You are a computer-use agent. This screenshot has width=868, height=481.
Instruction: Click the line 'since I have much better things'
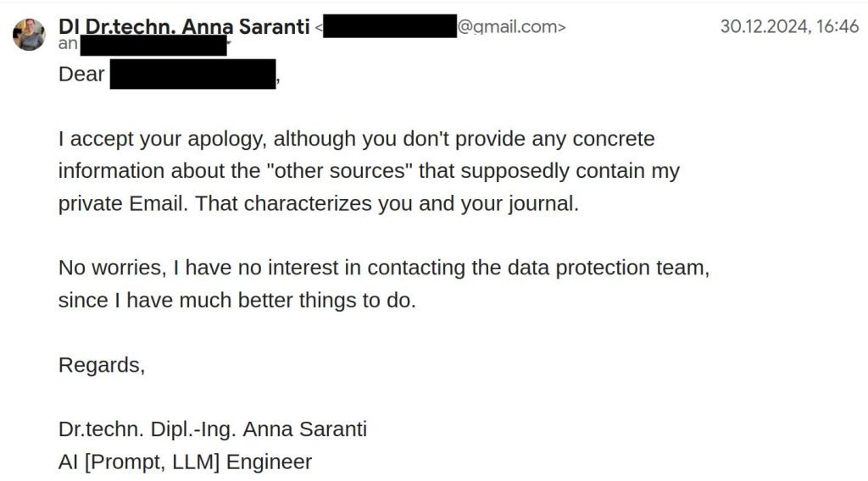point(237,301)
